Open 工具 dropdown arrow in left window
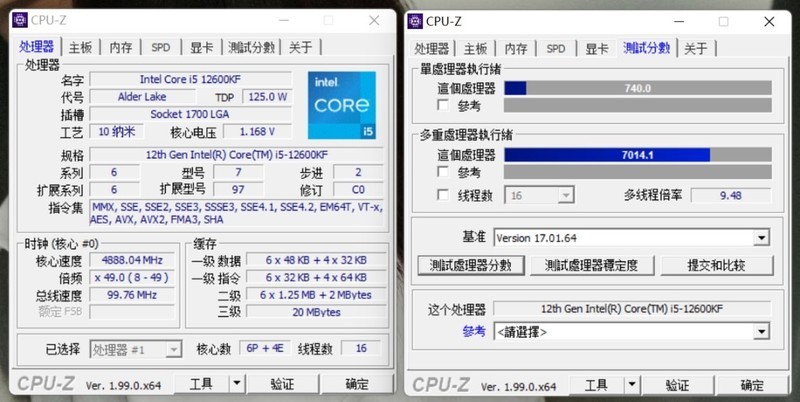The height and width of the screenshot is (402, 800). tap(236, 384)
